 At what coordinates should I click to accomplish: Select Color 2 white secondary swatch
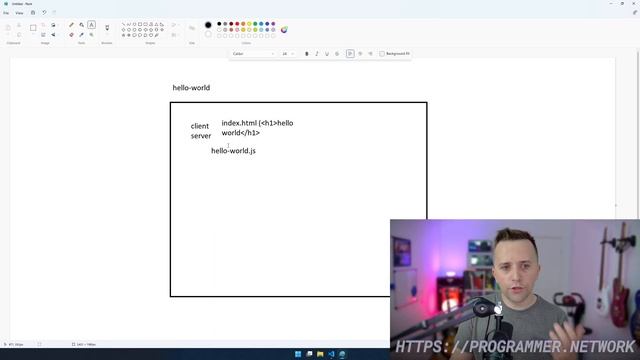pyautogui.click(x=208, y=35)
